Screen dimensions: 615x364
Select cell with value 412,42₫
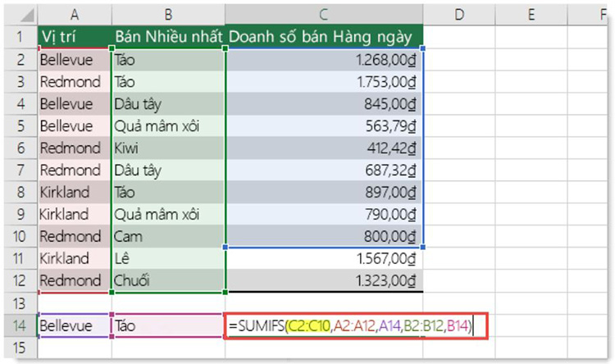(324, 148)
